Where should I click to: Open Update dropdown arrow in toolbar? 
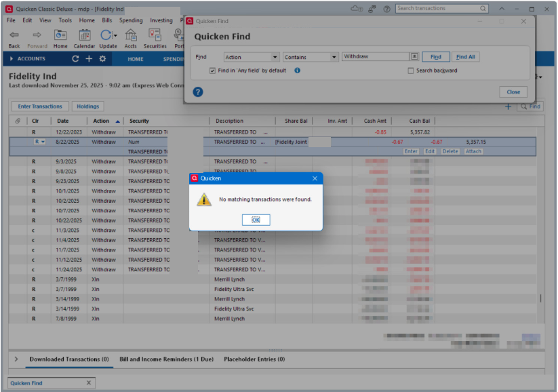(x=115, y=35)
